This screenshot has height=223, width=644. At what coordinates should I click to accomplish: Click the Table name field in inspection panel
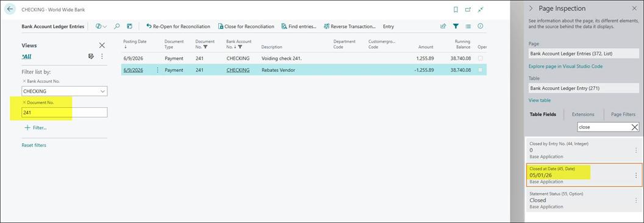pos(584,88)
